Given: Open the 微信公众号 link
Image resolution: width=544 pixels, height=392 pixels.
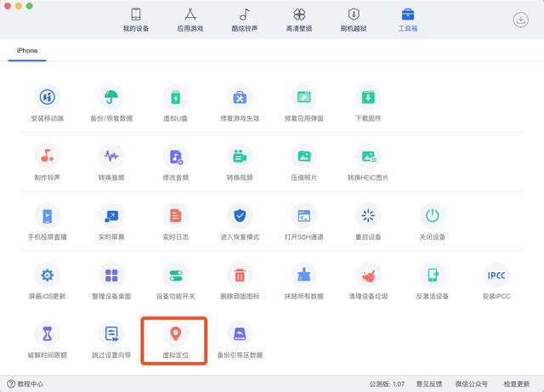Looking at the screenshot, I should 471,383.
